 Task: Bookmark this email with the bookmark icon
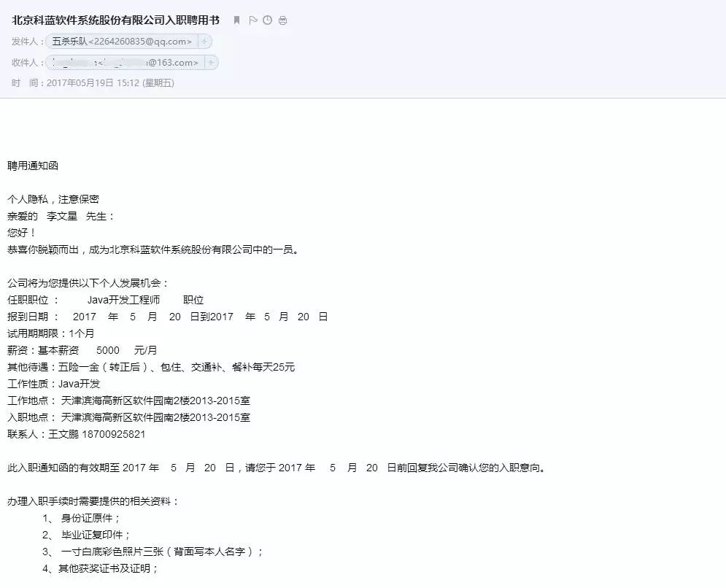[x=236, y=20]
